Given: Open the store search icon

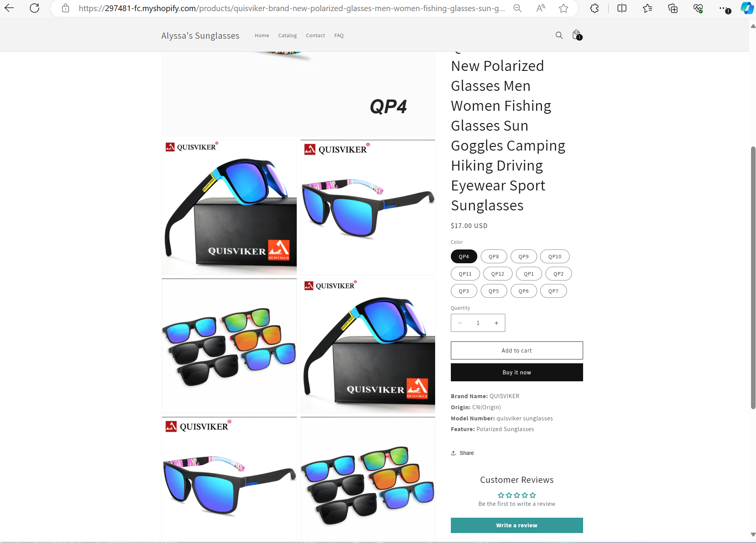Looking at the screenshot, I should (559, 35).
